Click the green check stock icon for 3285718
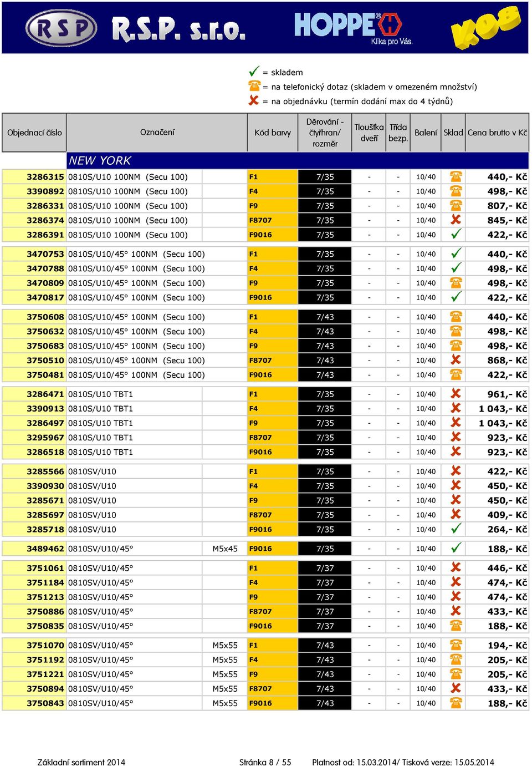The image size is (532, 766). point(456,529)
